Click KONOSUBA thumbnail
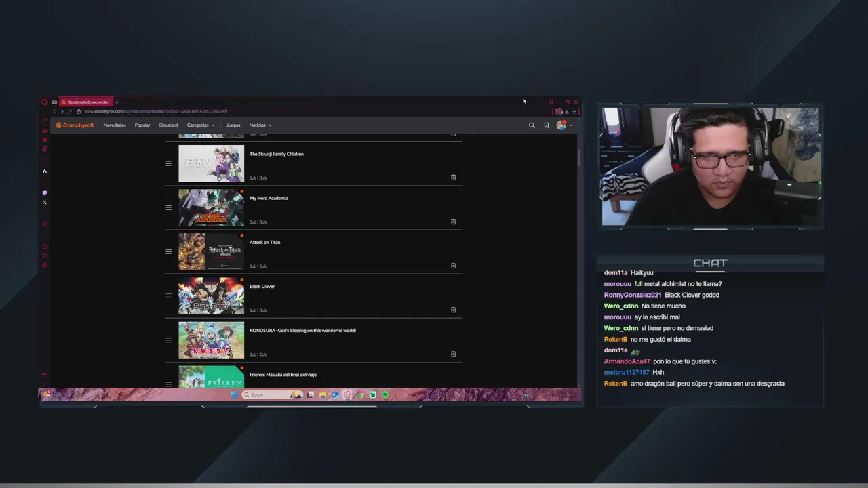Viewport: 868px width, 488px height. (x=211, y=340)
